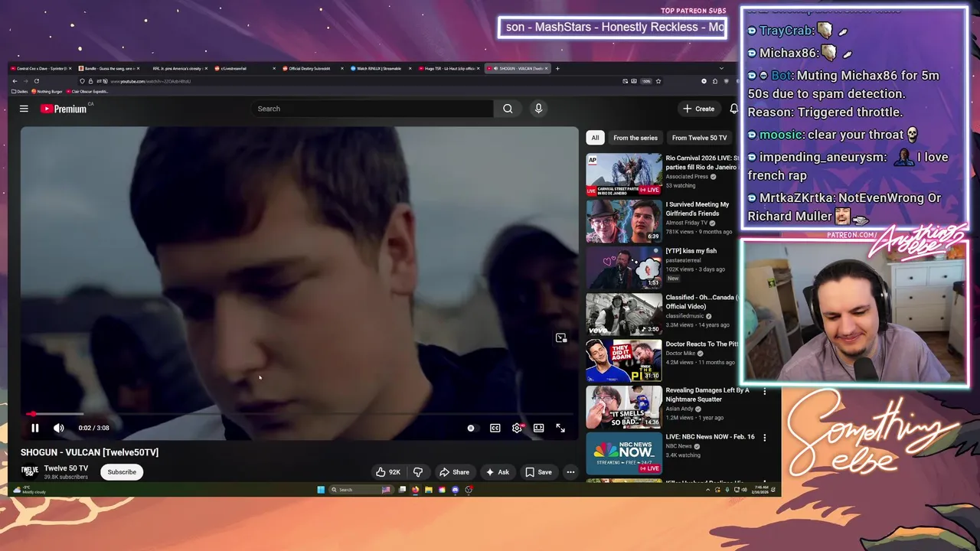
Task: Open 'I Survived Meeting My Girlfriend's Friends' title
Action: point(697,209)
